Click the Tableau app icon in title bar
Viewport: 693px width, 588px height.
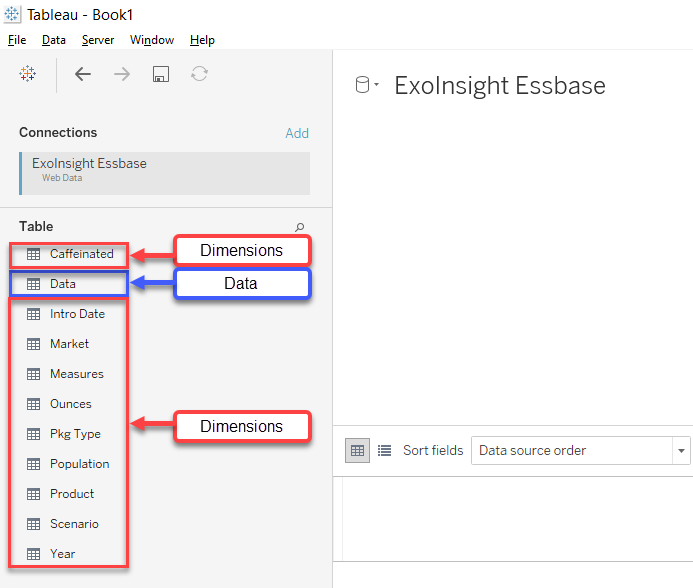(x=12, y=14)
